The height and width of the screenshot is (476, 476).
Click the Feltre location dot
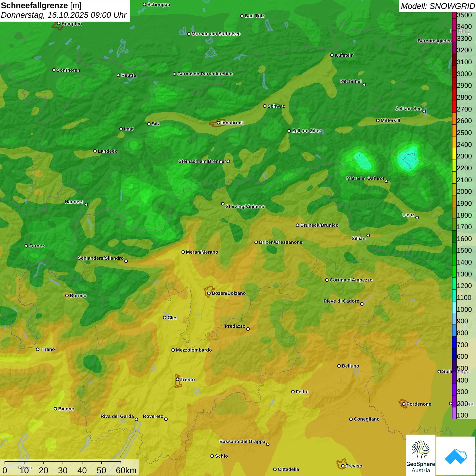pyautogui.click(x=293, y=392)
